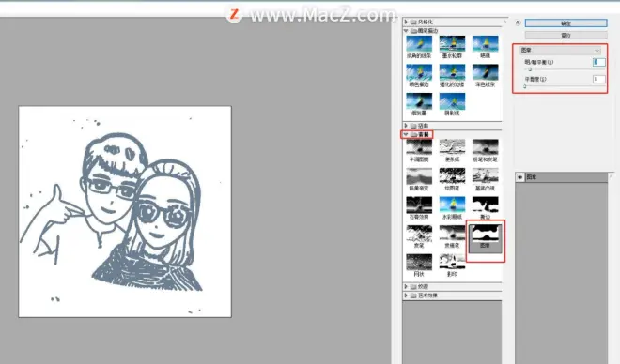Expand the 艺术效果 (Artistic) filter folder
Screen dimensions: 620x364
click(406, 296)
